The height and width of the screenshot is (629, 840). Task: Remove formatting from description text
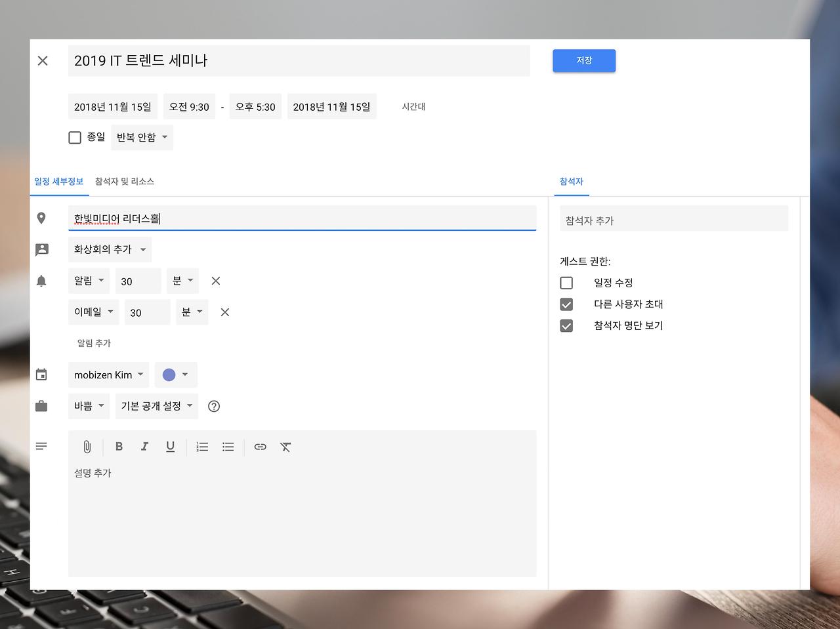285,447
